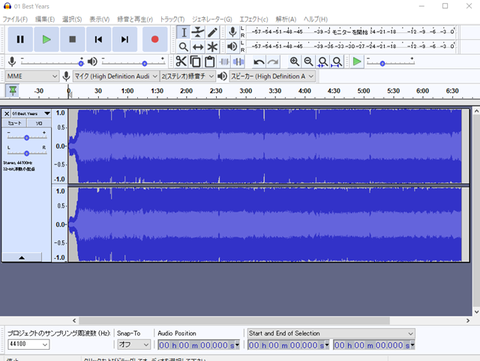Open Audio Position time format dropdown arrow
The image size is (480, 361).
237,345
